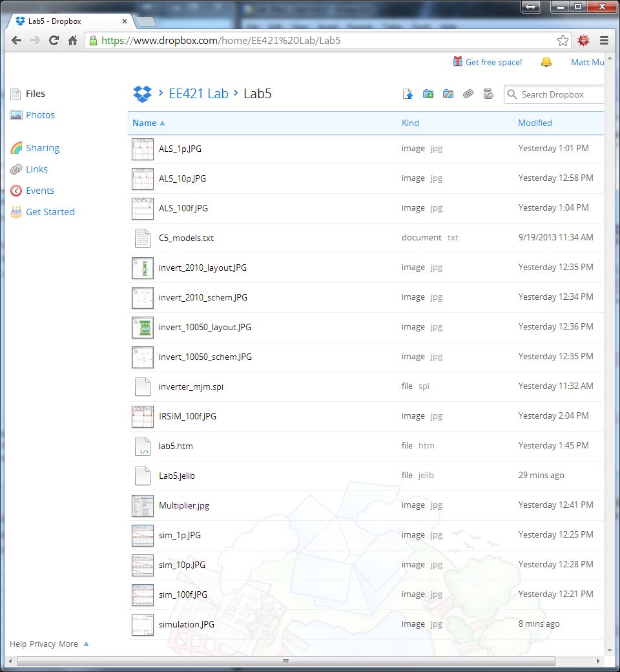Select the IRSIM_100f.JPG file name
The height and width of the screenshot is (672, 620).
tap(187, 416)
